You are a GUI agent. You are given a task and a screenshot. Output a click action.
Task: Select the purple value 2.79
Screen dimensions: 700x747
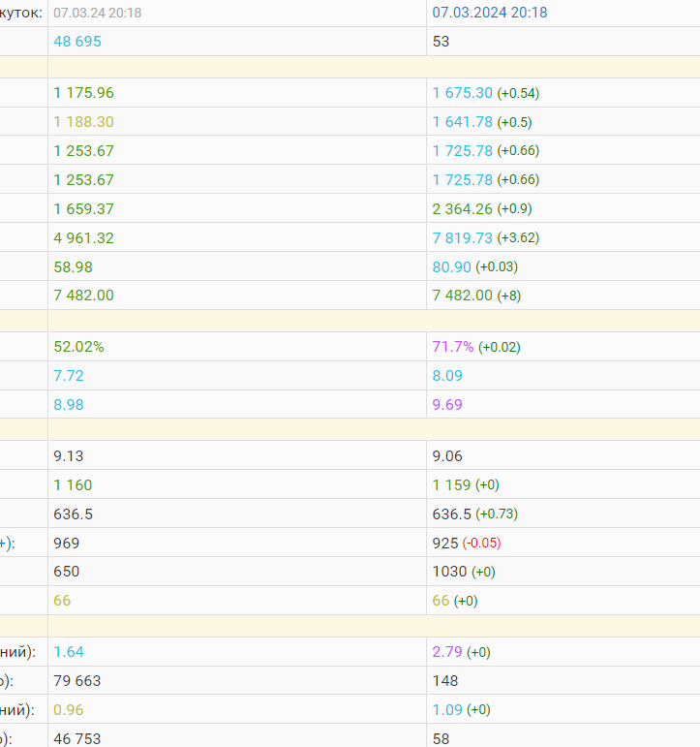click(447, 652)
